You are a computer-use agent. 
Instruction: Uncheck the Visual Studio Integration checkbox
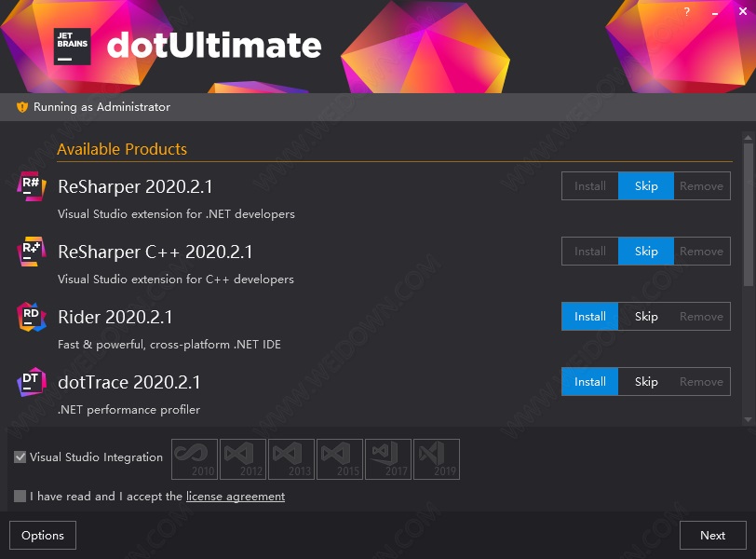click(x=20, y=457)
